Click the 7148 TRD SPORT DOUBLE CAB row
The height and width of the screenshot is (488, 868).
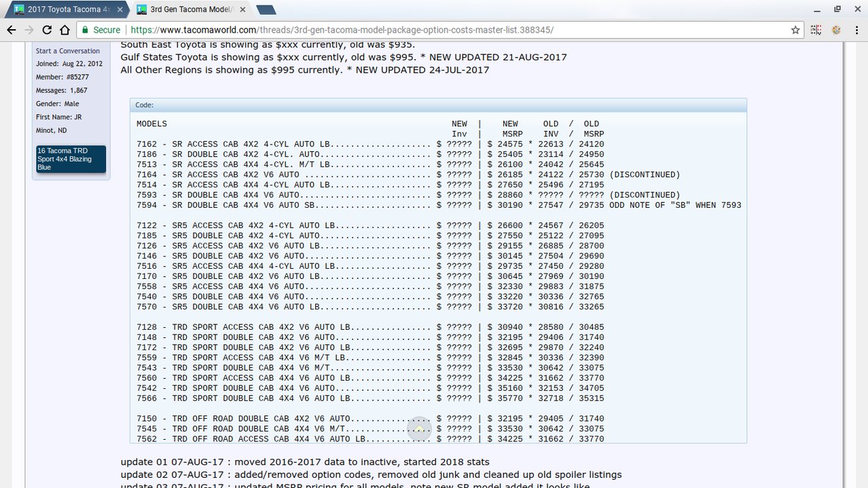(x=370, y=337)
